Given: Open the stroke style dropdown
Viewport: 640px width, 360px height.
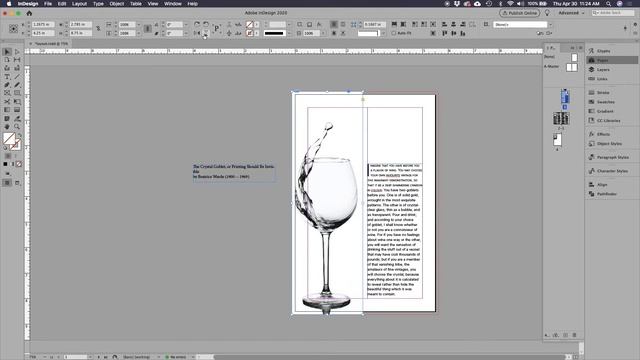Looking at the screenshot, I should pyautogui.click(x=289, y=33).
